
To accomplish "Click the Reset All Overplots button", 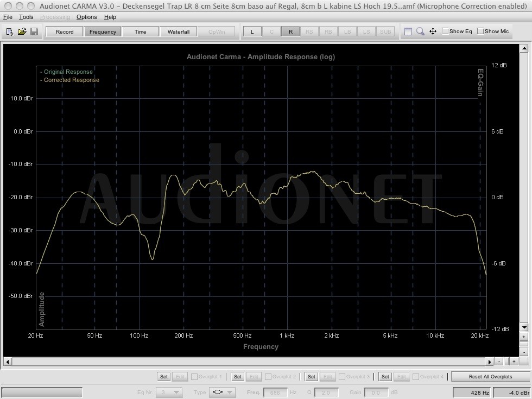I will tap(490, 376).
